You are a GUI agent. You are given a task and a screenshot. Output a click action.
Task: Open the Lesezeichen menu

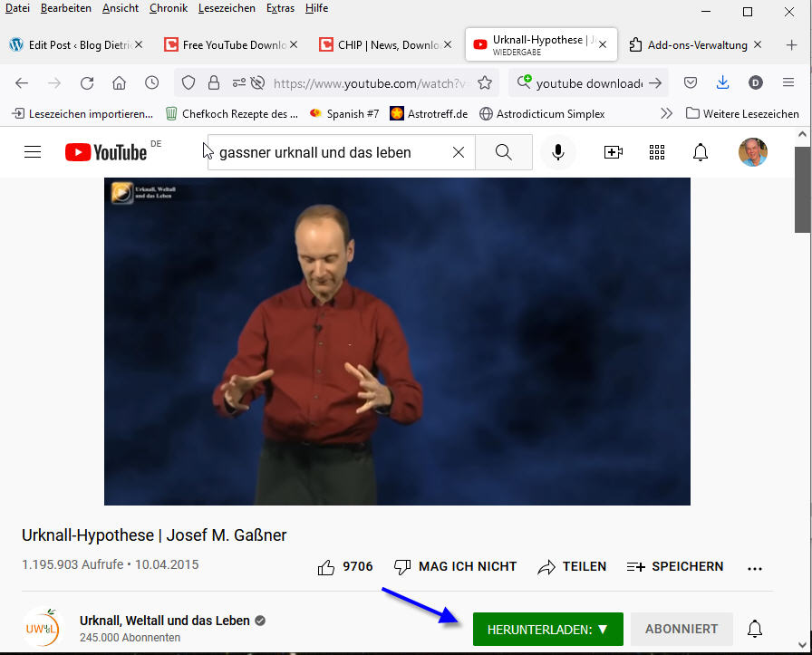[x=226, y=8]
